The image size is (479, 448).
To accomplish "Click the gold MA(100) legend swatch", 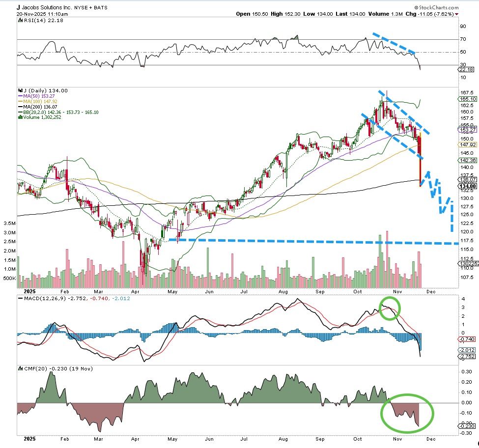I will point(19,101).
